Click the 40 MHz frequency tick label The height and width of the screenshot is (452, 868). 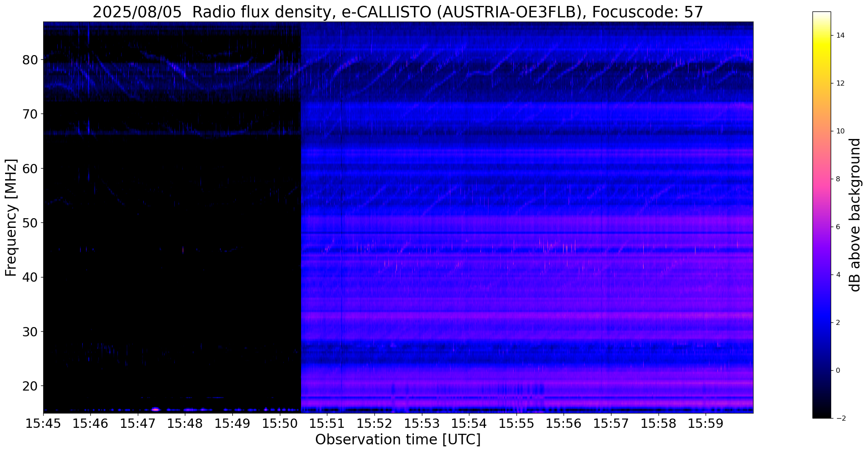point(30,277)
